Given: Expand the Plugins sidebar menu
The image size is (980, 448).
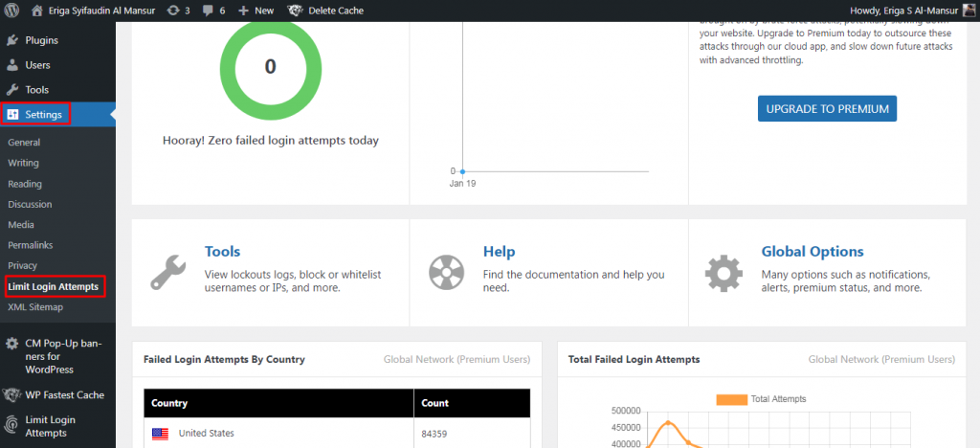Looking at the screenshot, I should coord(42,40).
